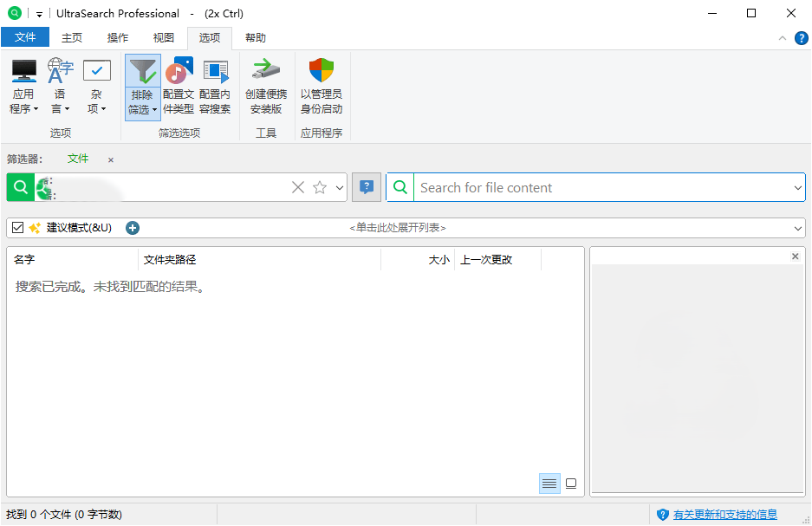Expand the suggestion pattern list chevron
This screenshot has width=812, height=526.
click(x=798, y=228)
